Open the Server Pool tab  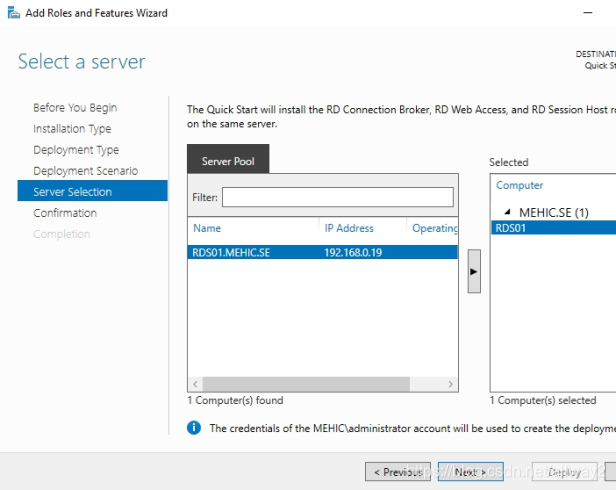(x=227, y=160)
